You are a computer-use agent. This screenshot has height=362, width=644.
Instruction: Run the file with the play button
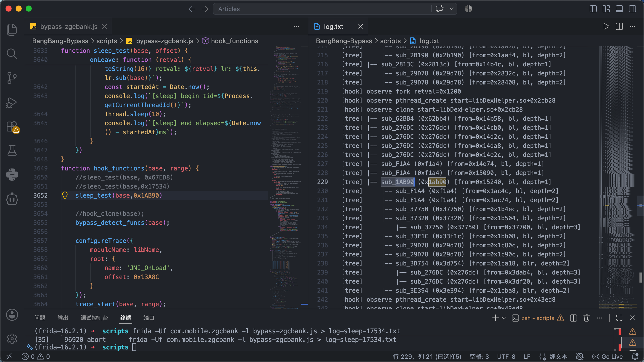pyautogui.click(x=606, y=26)
